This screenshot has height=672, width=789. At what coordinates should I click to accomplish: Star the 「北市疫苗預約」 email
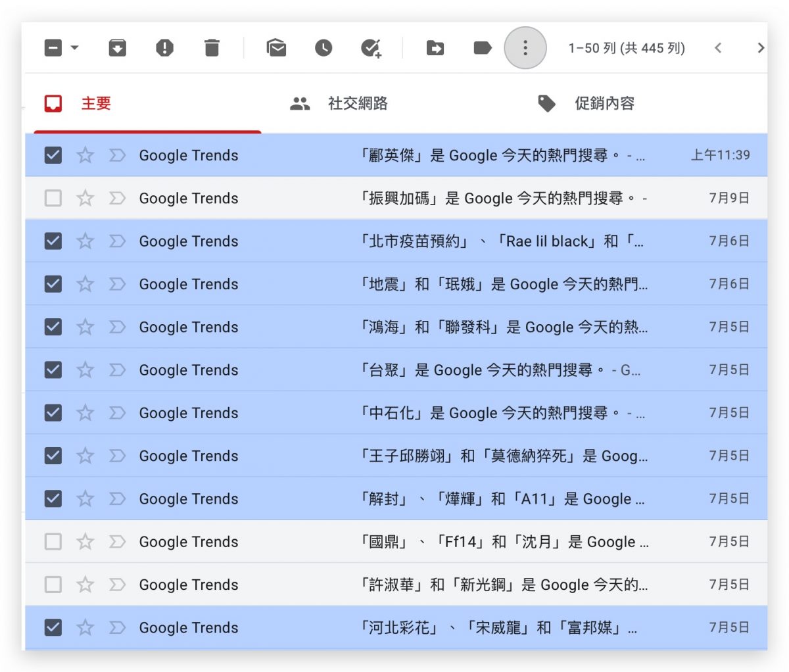point(85,241)
